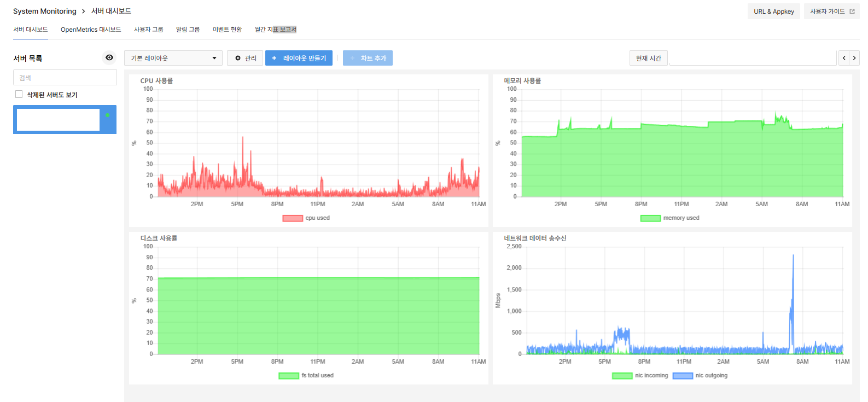Click the 관리 gear button
Screen dimensions: 868x402
pos(245,58)
